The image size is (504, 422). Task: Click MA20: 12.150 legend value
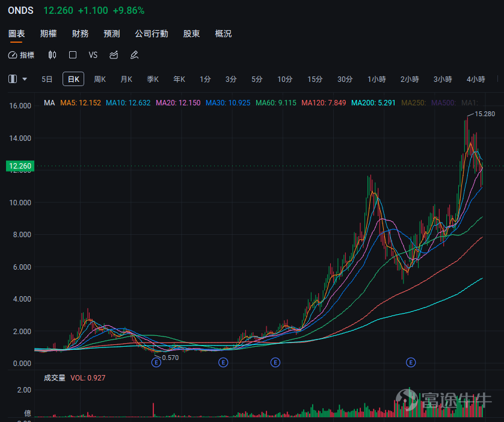click(x=178, y=103)
